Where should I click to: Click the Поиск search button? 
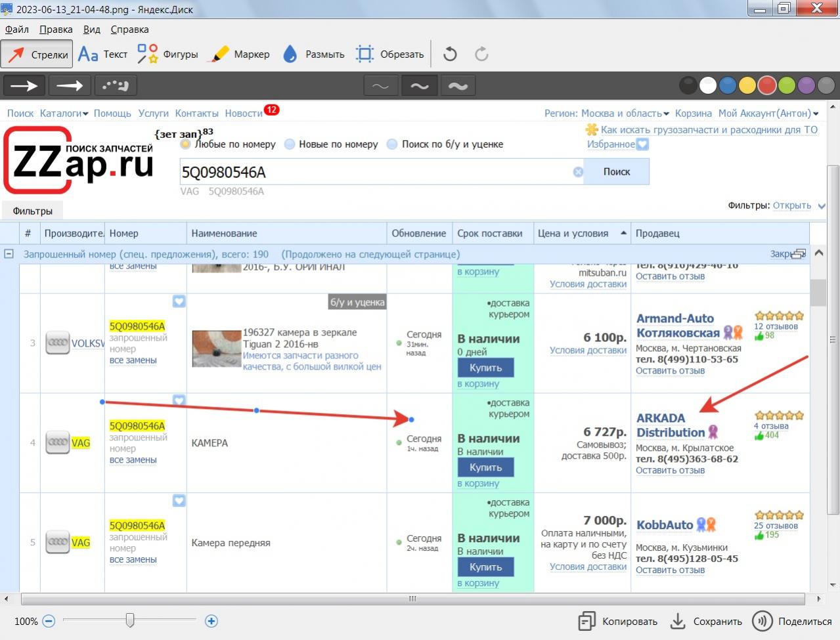617,172
